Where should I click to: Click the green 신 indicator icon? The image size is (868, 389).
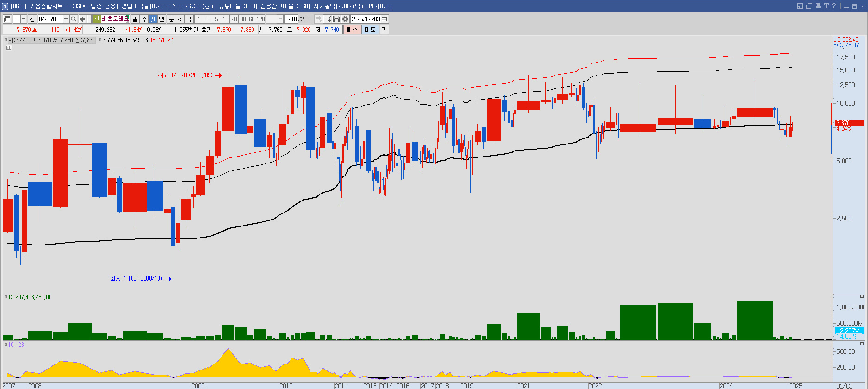[x=96, y=19]
